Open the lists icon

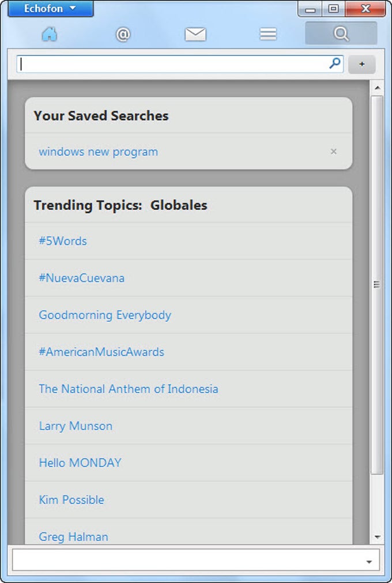click(x=268, y=35)
